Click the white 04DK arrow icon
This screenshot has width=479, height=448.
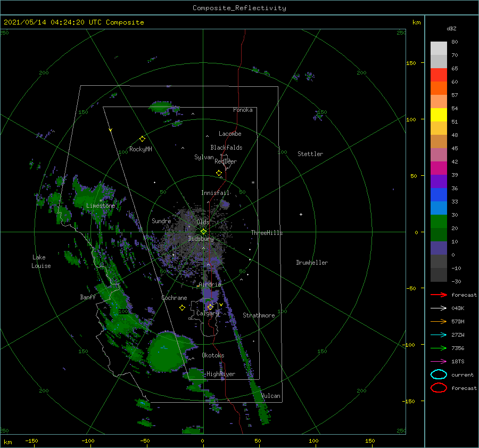point(439,308)
